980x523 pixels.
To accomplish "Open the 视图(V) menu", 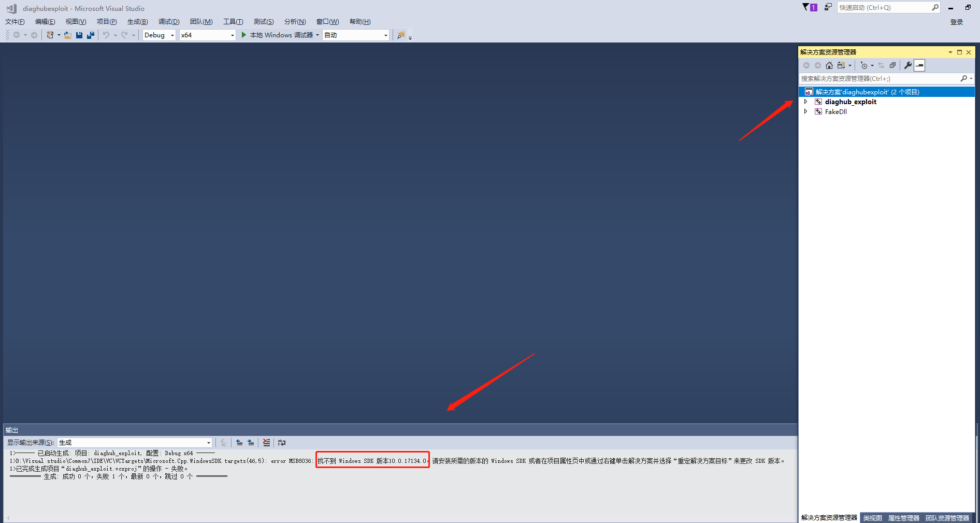I will point(76,21).
